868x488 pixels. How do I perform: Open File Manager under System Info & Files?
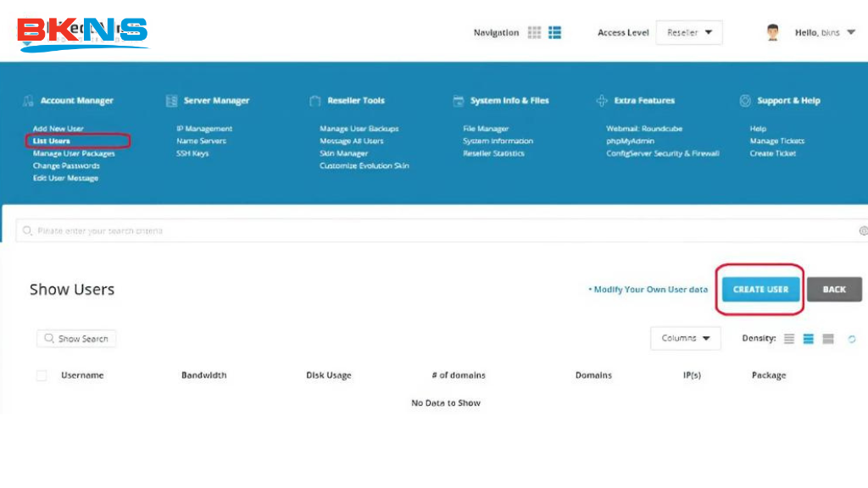point(486,129)
